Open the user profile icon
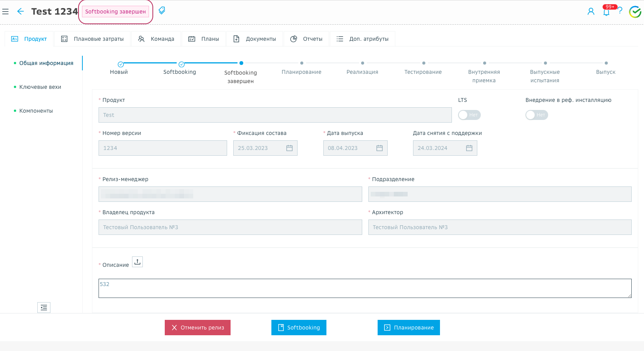Image resolution: width=644 pixels, height=351 pixels. click(x=591, y=12)
